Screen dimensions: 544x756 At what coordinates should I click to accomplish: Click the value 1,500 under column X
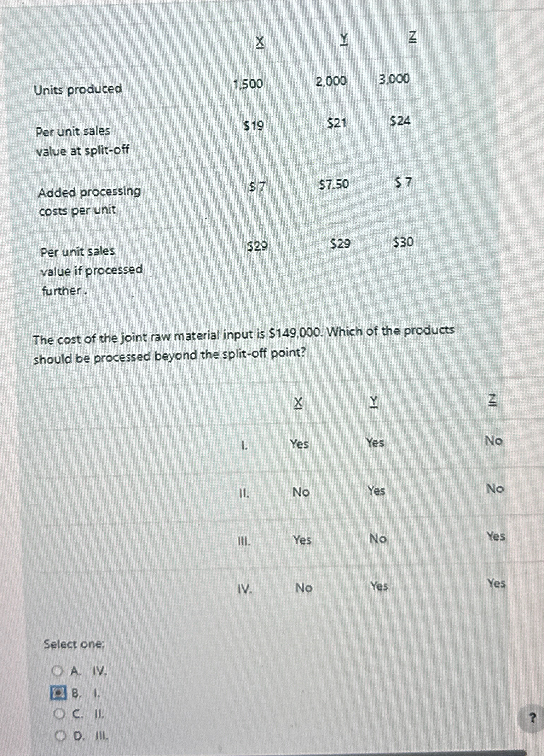tap(248, 84)
